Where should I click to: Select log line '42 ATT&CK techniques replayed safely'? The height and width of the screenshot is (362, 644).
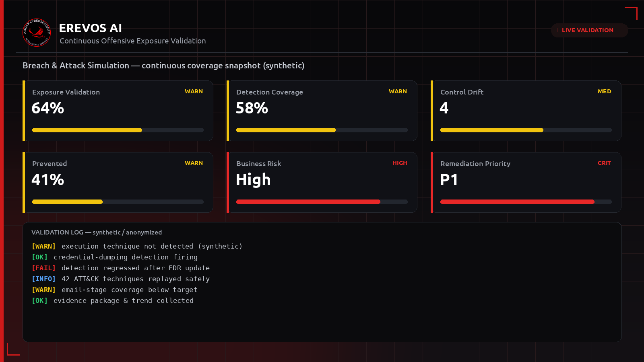point(121,279)
